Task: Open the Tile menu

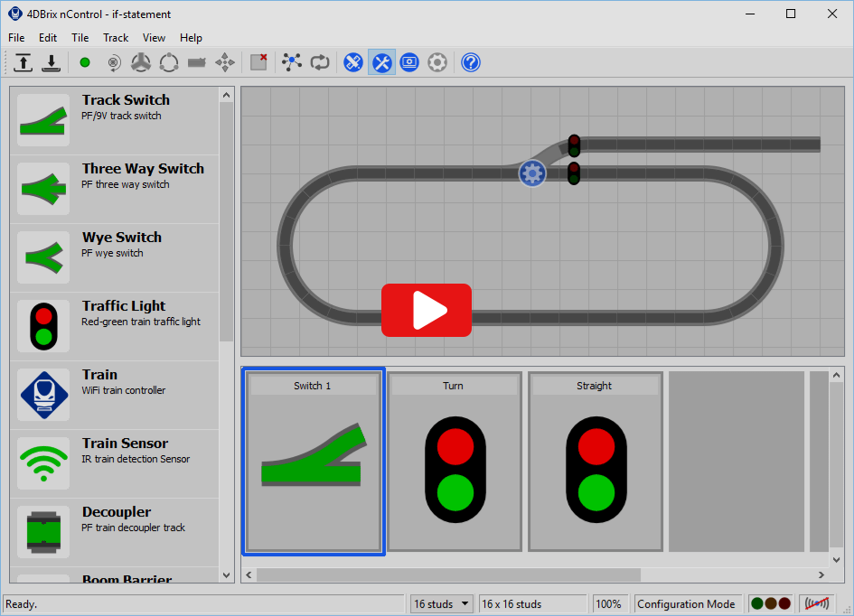Action: click(80, 38)
